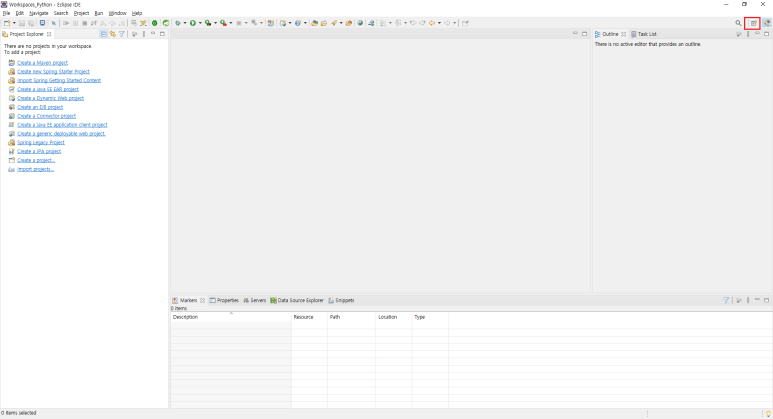The height and width of the screenshot is (419, 773).
Task: Minimize the editor area
Action: (x=575, y=34)
